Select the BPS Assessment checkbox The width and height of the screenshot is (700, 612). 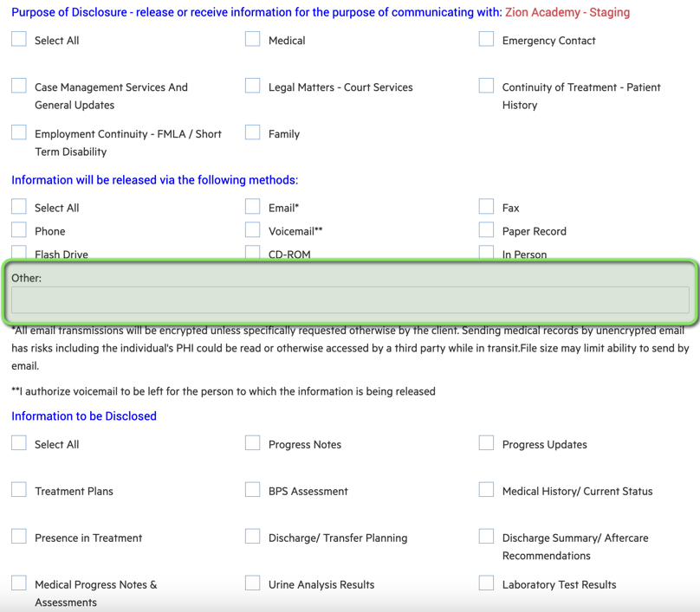click(x=253, y=489)
